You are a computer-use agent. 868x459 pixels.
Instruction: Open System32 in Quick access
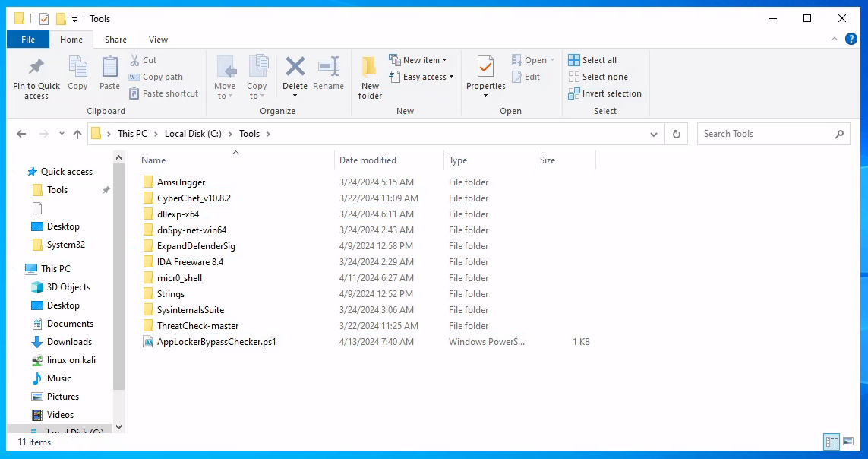pos(66,245)
